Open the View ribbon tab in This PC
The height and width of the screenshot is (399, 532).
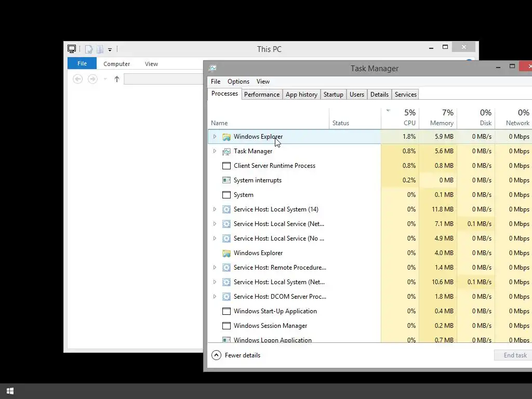coord(151,64)
